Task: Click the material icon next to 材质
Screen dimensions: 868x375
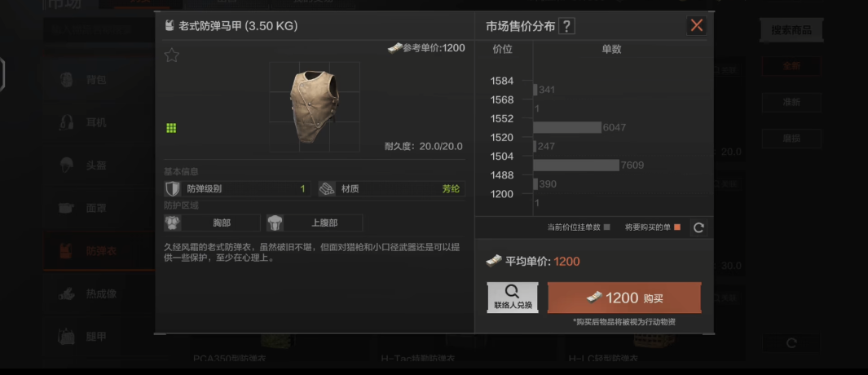Action: click(x=327, y=189)
